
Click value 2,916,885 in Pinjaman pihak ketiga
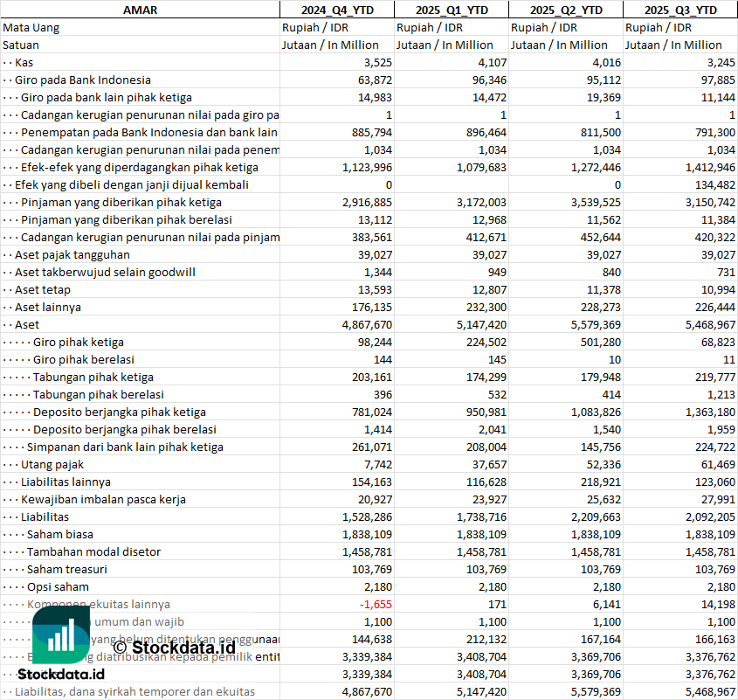(367, 202)
